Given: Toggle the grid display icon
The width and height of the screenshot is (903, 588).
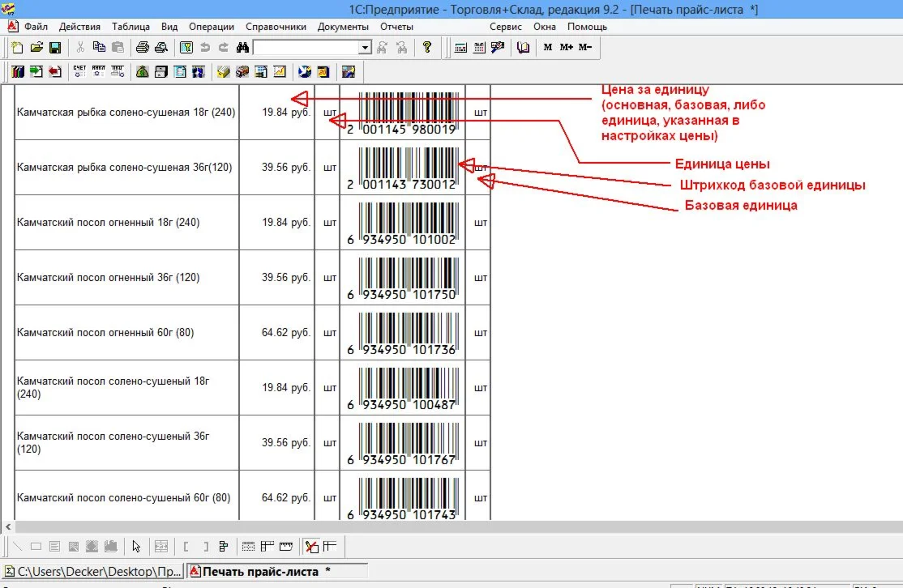Looking at the screenshot, I should (248, 546).
